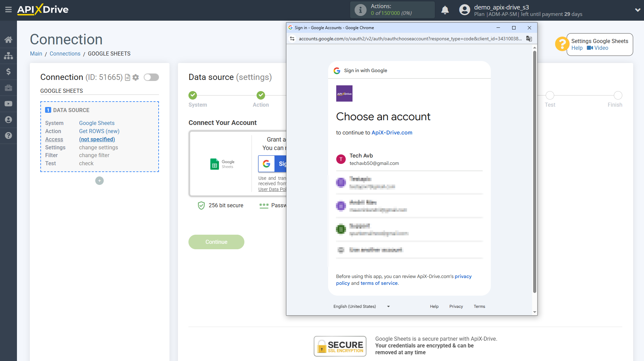Click Terms in popup footer
This screenshot has height=361, width=644.
[479, 306]
